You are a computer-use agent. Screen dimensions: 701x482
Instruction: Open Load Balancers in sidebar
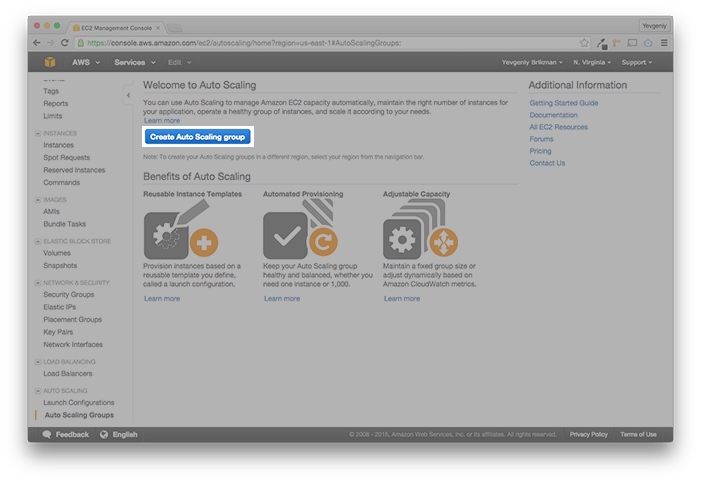pos(68,374)
